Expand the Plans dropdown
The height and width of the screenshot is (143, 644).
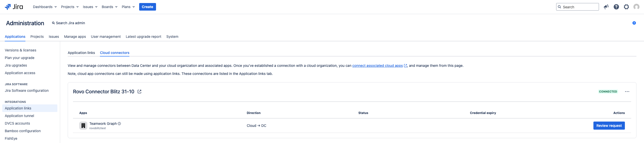click(x=128, y=7)
